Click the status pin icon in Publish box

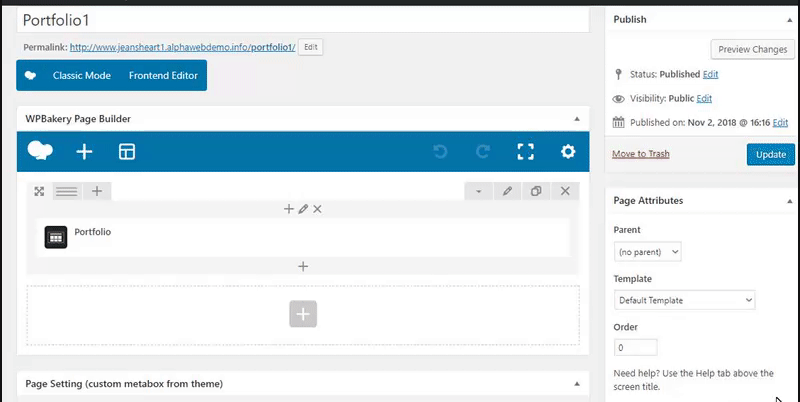(x=618, y=74)
